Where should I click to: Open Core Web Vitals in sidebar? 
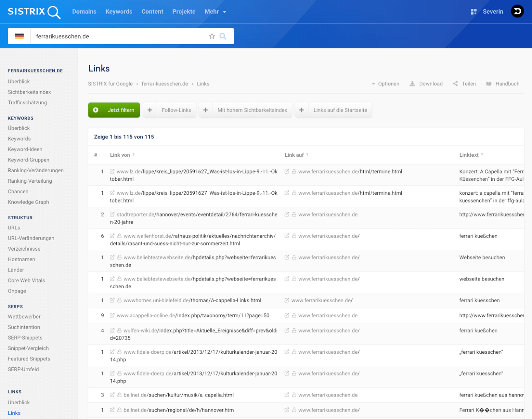coord(26,280)
